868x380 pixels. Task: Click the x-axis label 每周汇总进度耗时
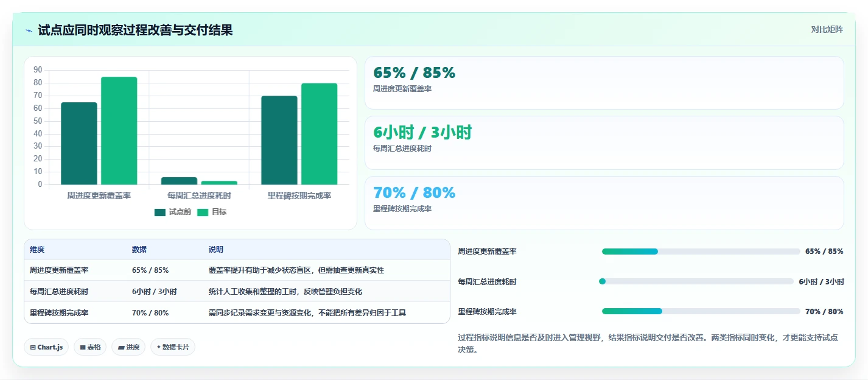199,196
